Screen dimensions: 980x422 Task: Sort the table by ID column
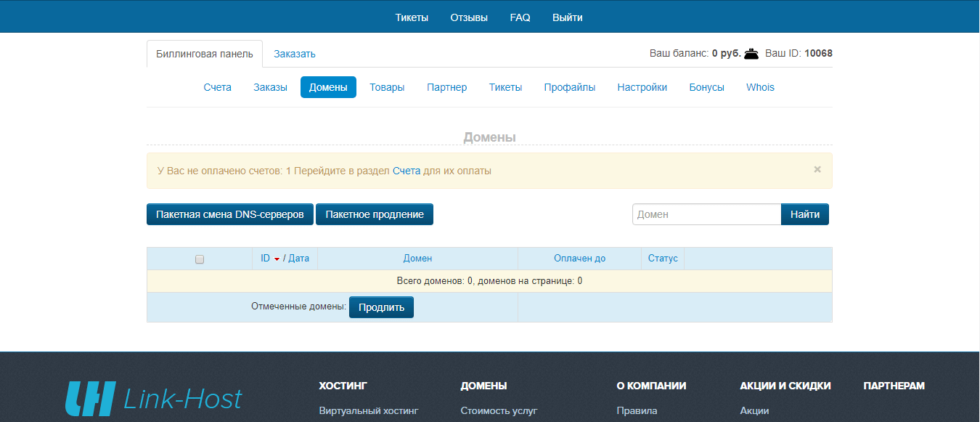tap(266, 259)
